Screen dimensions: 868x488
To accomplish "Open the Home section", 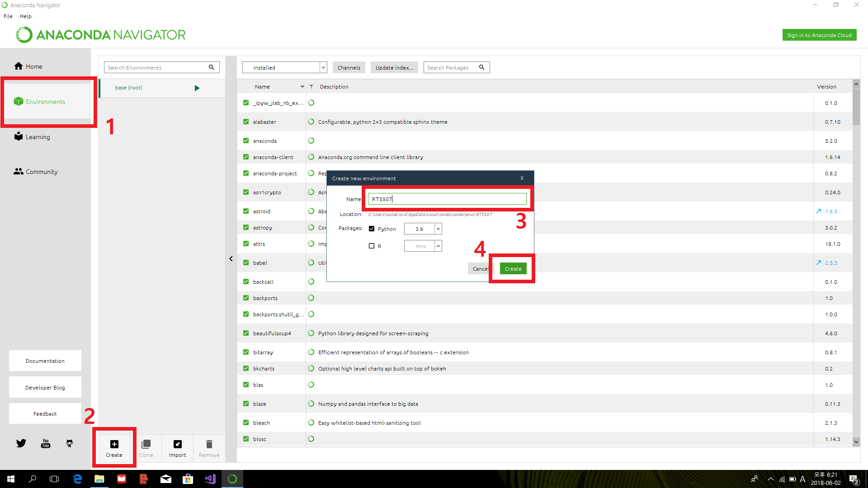I will (28, 66).
